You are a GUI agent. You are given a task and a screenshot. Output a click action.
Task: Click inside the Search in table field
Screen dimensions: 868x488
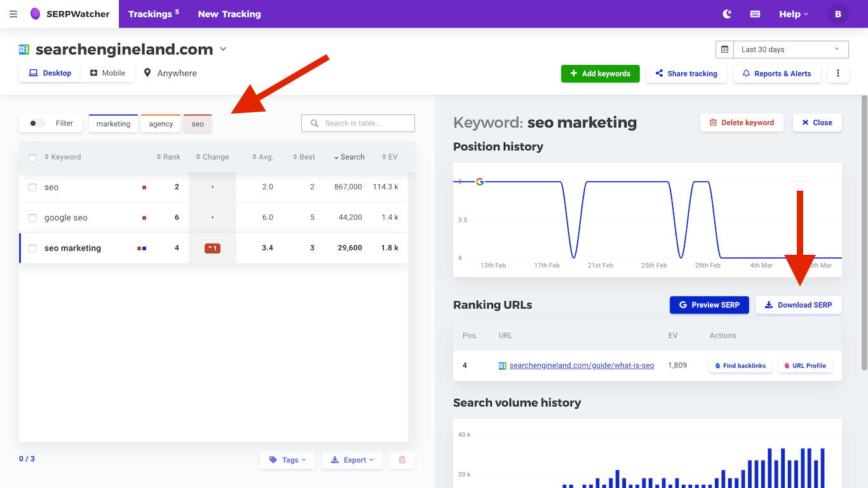tap(358, 123)
